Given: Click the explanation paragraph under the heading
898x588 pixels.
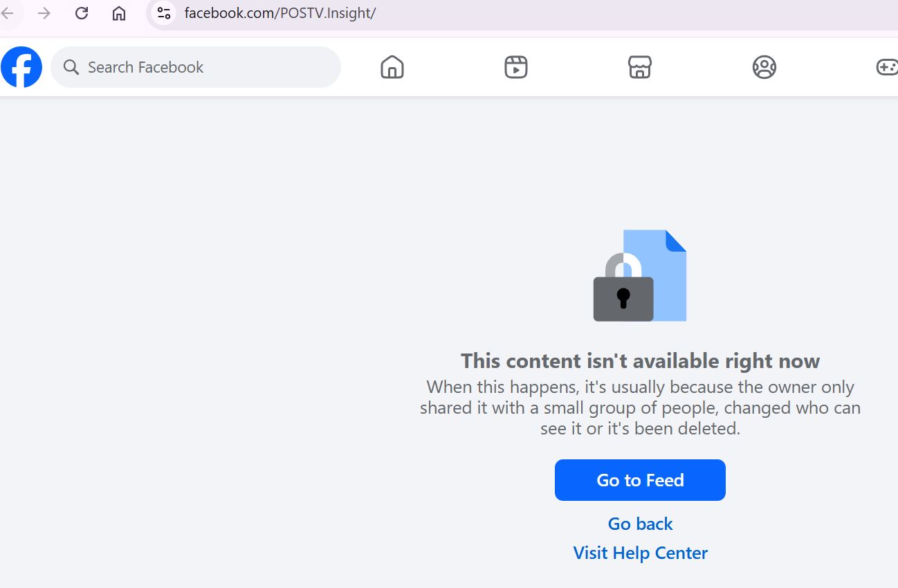Looking at the screenshot, I should point(640,407).
